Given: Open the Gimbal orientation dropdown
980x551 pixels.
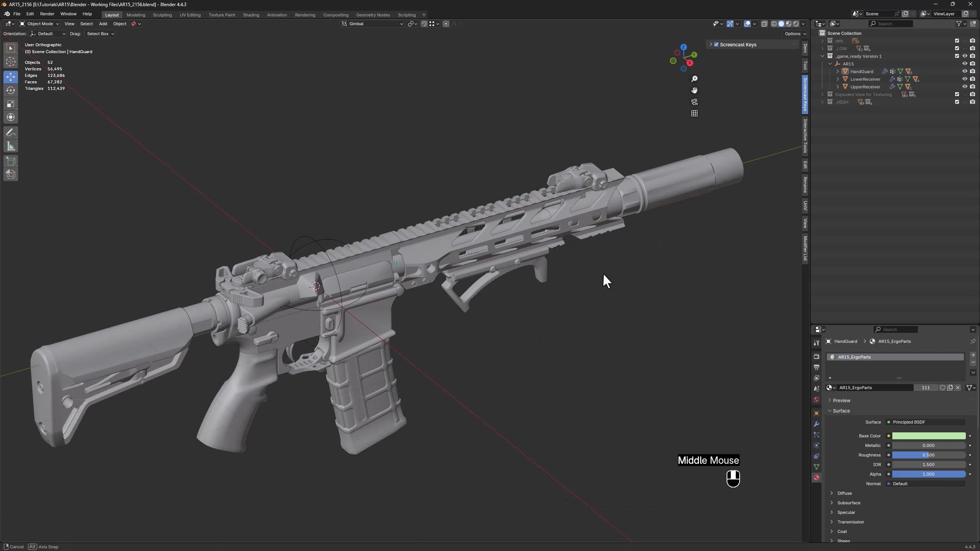Looking at the screenshot, I should (x=372, y=24).
